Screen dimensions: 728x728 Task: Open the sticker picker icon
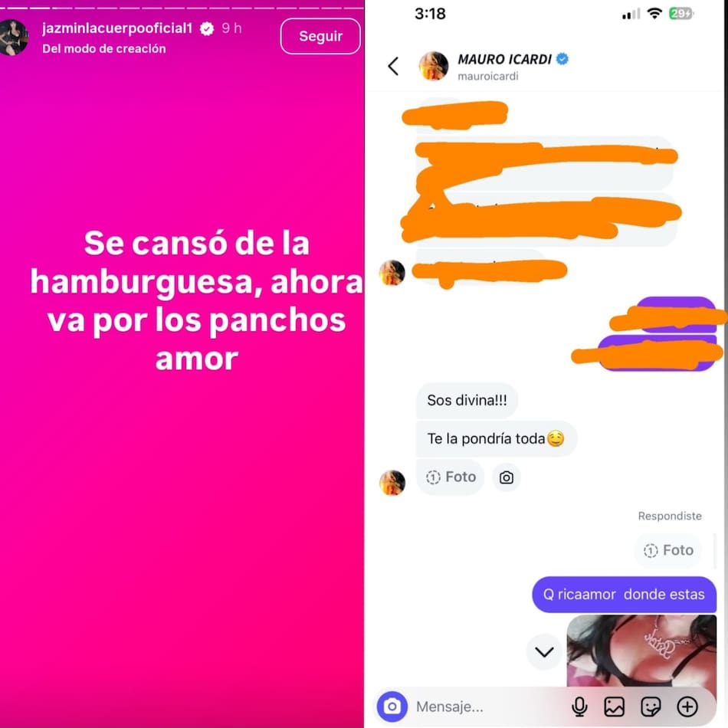(651, 707)
